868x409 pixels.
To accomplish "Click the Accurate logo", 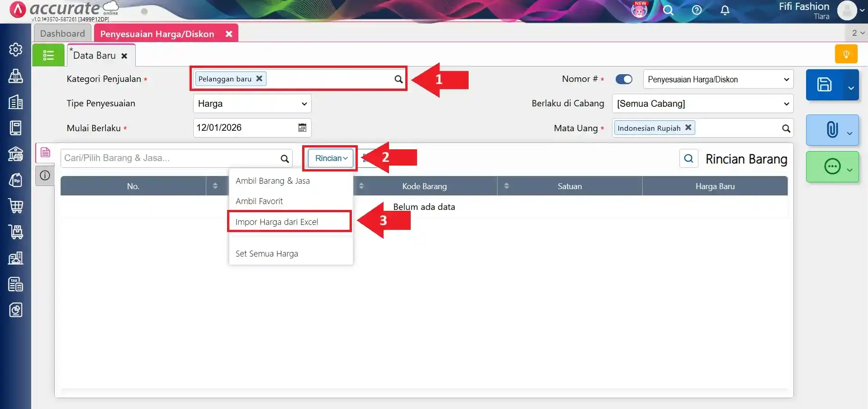I will [x=63, y=9].
